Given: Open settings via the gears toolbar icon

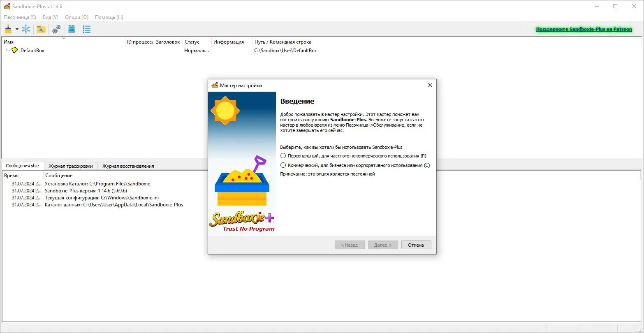Looking at the screenshot, I should (x=56, y=29).
